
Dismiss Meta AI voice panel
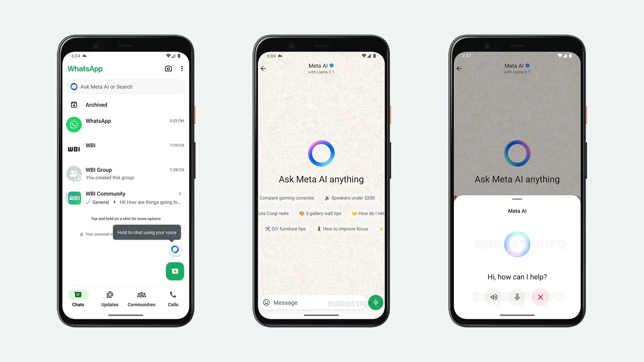[541, 297]
